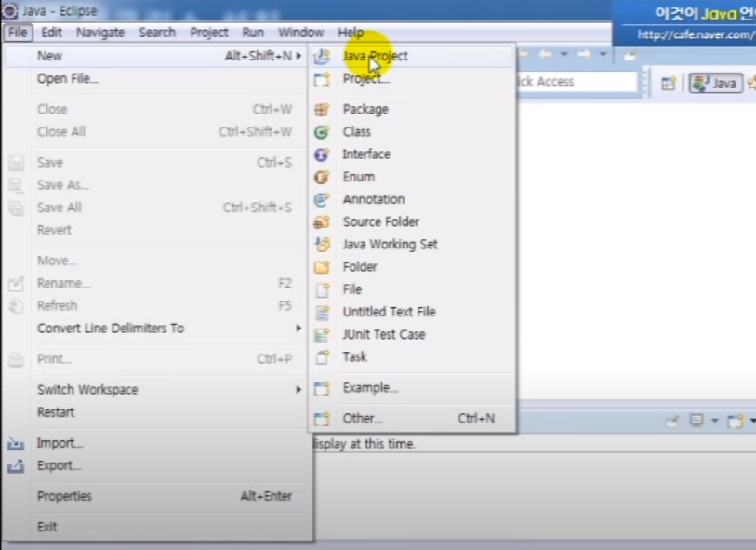Click the Other... wizard icon
This screenshot has width=756, height=550.
tap(322, 419)
